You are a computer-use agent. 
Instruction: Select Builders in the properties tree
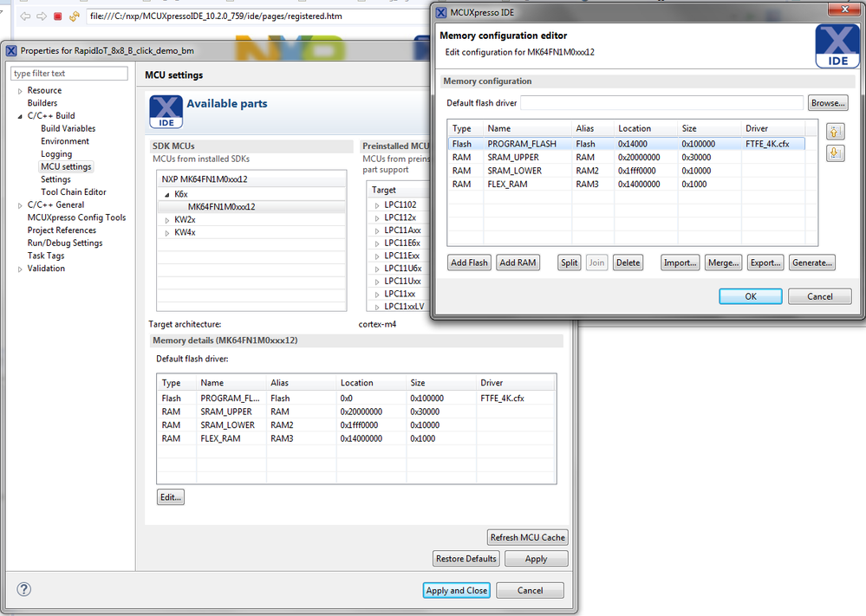pos(42,103)
